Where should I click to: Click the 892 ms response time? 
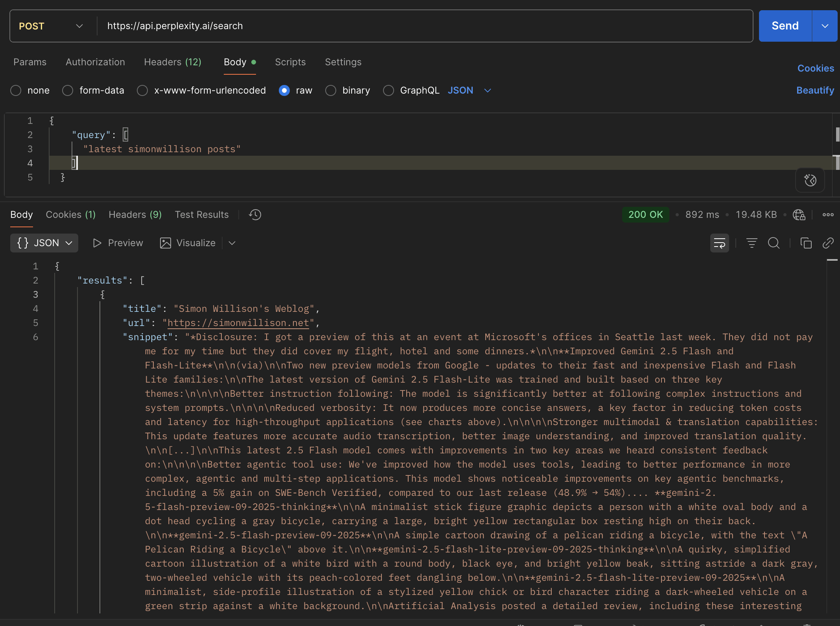702,215
